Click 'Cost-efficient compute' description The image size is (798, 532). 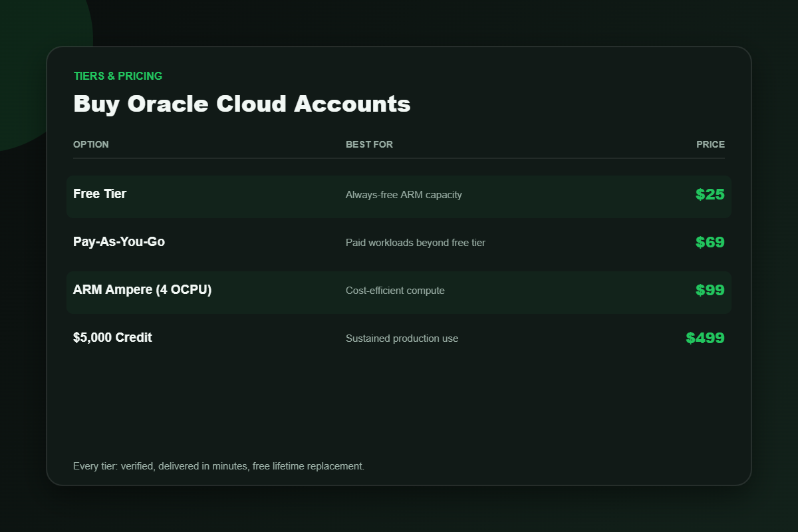[x=395, y=291]
